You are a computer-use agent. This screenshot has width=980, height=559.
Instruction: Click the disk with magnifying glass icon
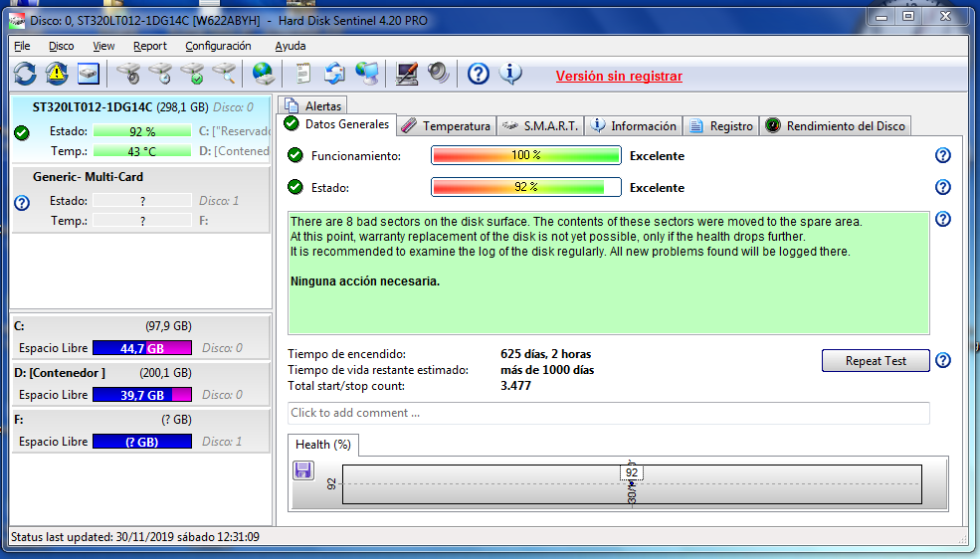224,74
